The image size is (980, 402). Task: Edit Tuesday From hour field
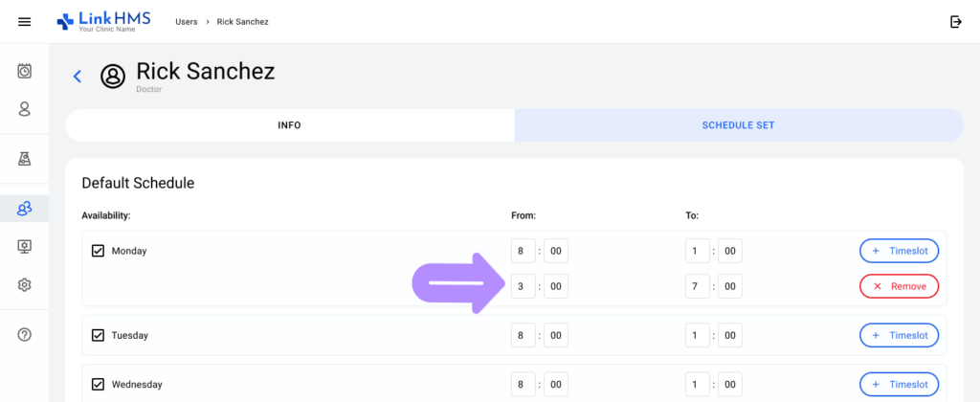[523, 335]
